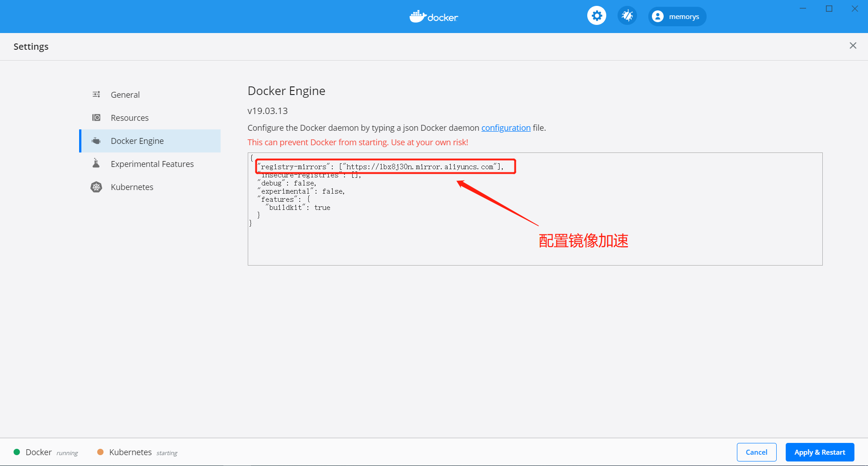Open settings via the gear icon
The width and height of the screenshot is (868, 466).
click(597, 16)
